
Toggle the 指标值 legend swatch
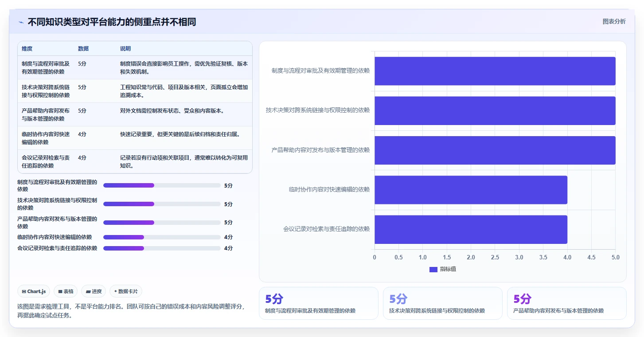pyautogui.click(x=433, y=270)
